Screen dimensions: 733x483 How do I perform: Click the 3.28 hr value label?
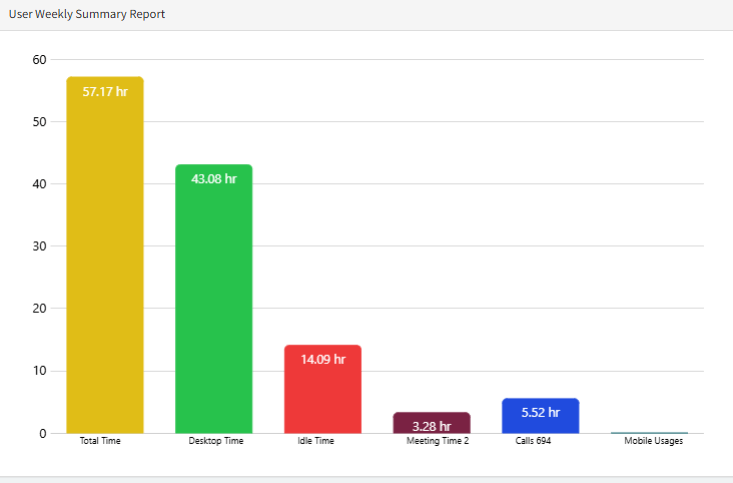431,426
